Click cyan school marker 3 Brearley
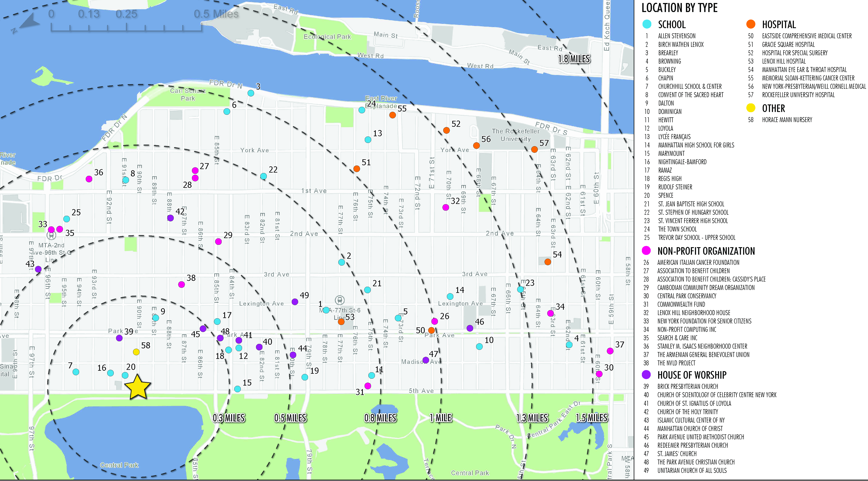The width and height of the screenshot is (868, 481). point(251,93)
